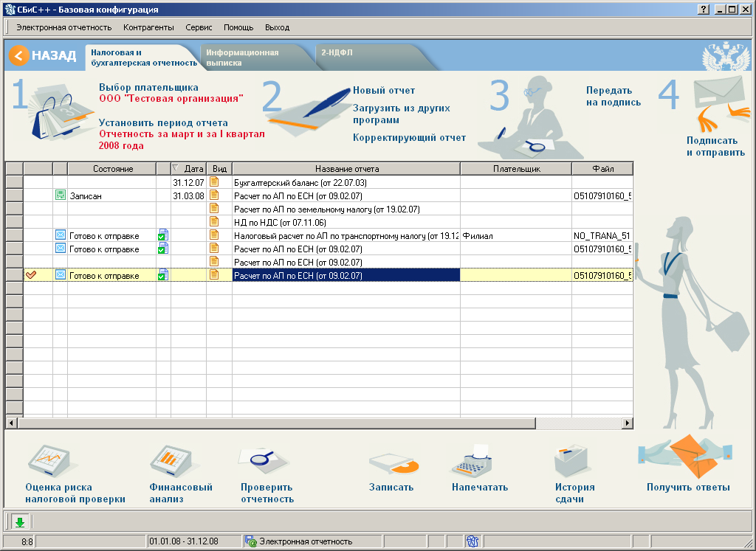Click the envelope with hands icon

click(721, 103)
